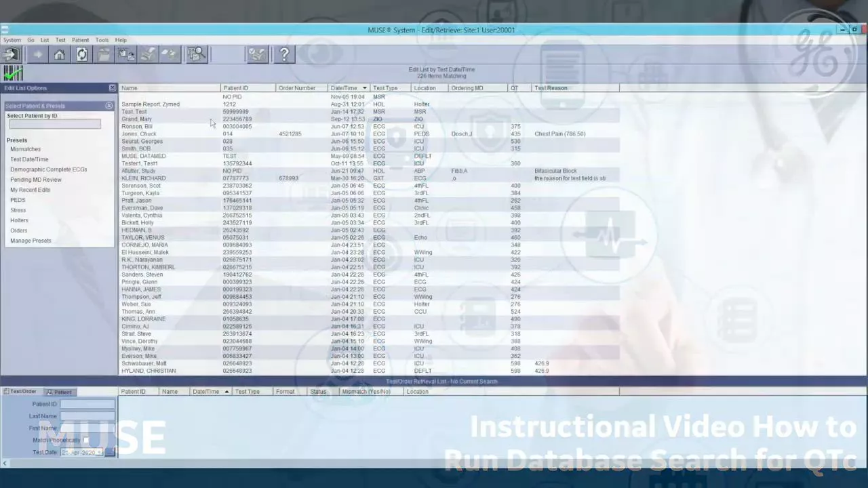Select the Schwabauer, Matt patient row
The width and height of the screenshot is (868, 488).
click(x=369, y=363)
